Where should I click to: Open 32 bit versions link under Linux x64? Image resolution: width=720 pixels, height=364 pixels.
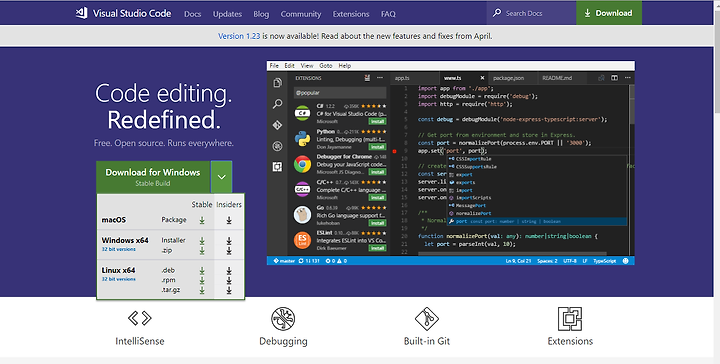click(118, 279)
